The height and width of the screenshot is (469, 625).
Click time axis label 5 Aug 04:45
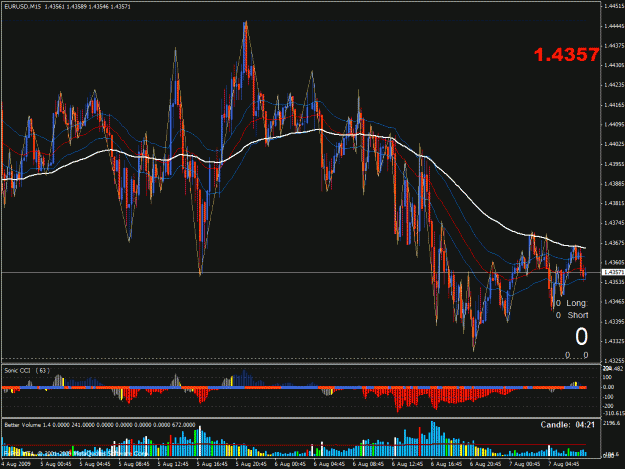[95, 464]
